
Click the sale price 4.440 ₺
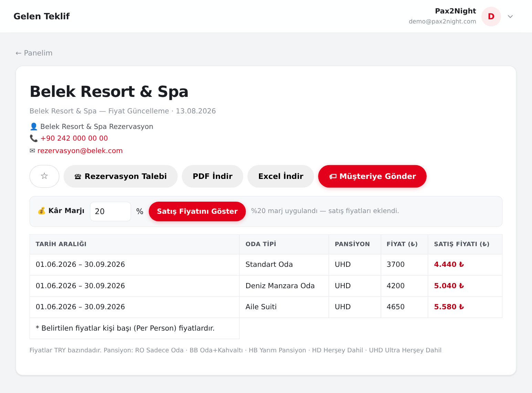click(x=449, y=264)
